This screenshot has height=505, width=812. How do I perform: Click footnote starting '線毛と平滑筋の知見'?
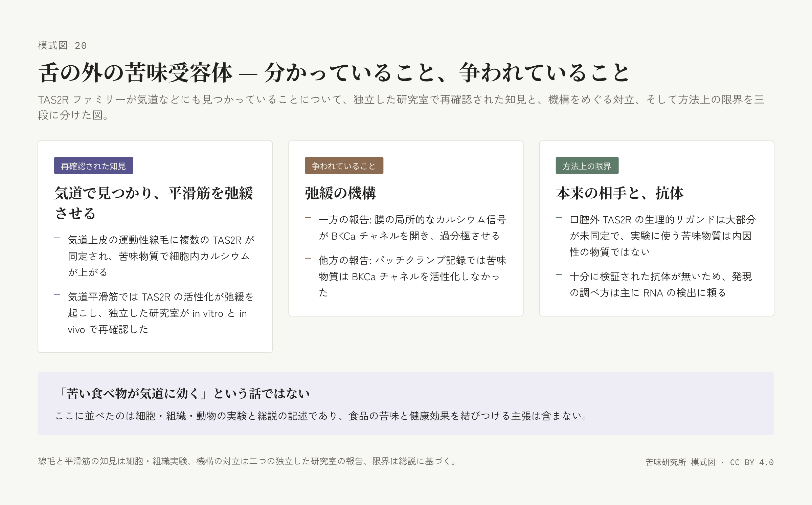[248, 461]
